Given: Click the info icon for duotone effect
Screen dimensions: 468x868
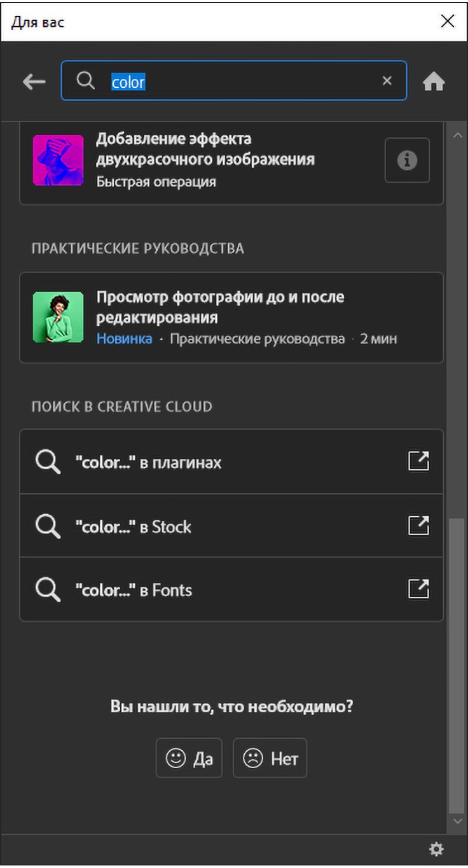Looking at the screenshot, I should point(407,160).
